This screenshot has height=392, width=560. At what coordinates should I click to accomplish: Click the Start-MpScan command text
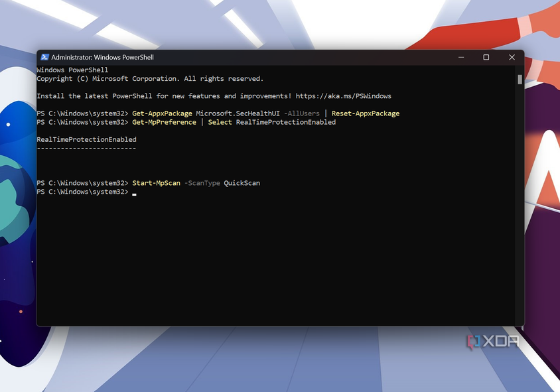(156, 182)
